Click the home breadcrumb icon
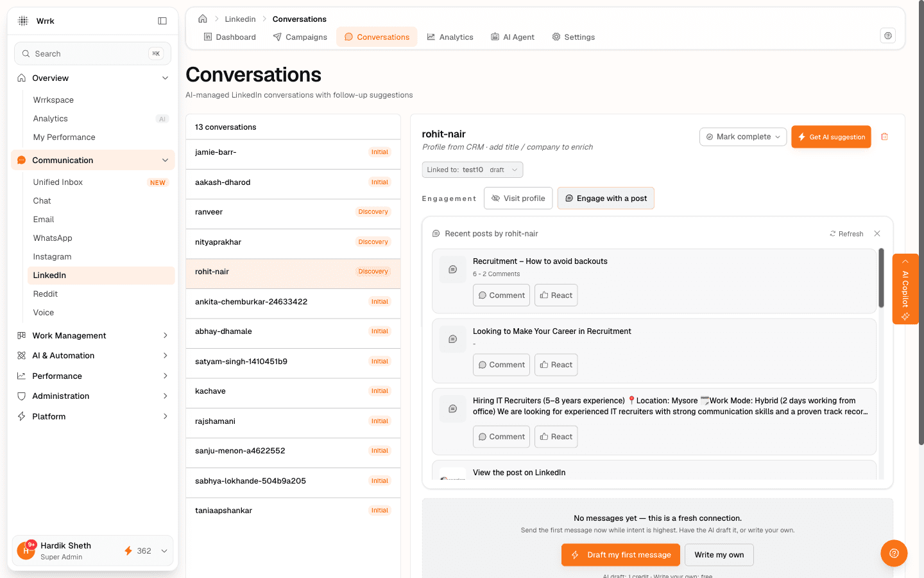The height and width of the screenshot is (578, 924). click(x=203, y=19)
